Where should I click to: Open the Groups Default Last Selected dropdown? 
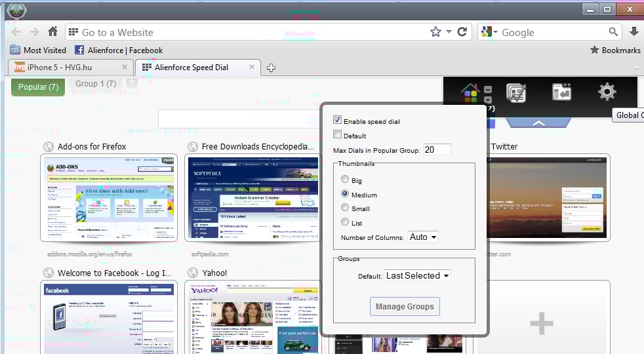click(x=417, y=275)
